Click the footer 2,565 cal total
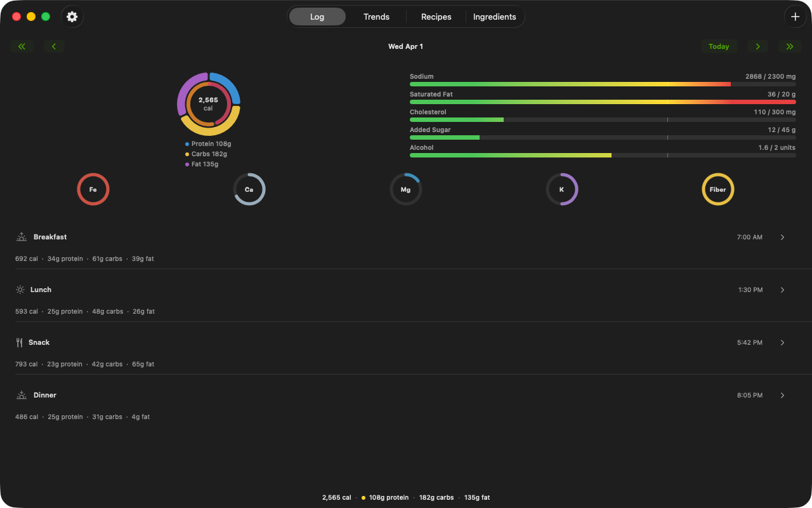Image resolution: width=812 pixels, height=508 pixels. point(337,498)
